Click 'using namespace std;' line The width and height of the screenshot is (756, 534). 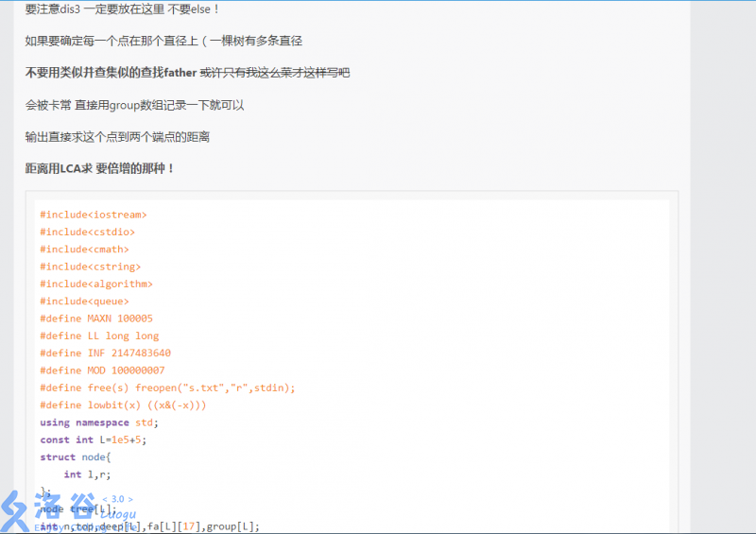click(x=99, y=422)
